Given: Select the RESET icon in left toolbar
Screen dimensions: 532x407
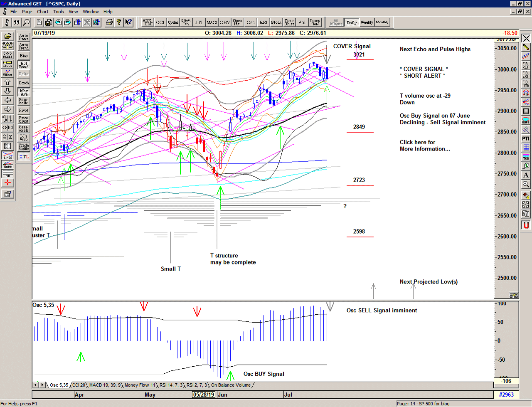Looking at the screenshot, I should [x=7, y=54].
